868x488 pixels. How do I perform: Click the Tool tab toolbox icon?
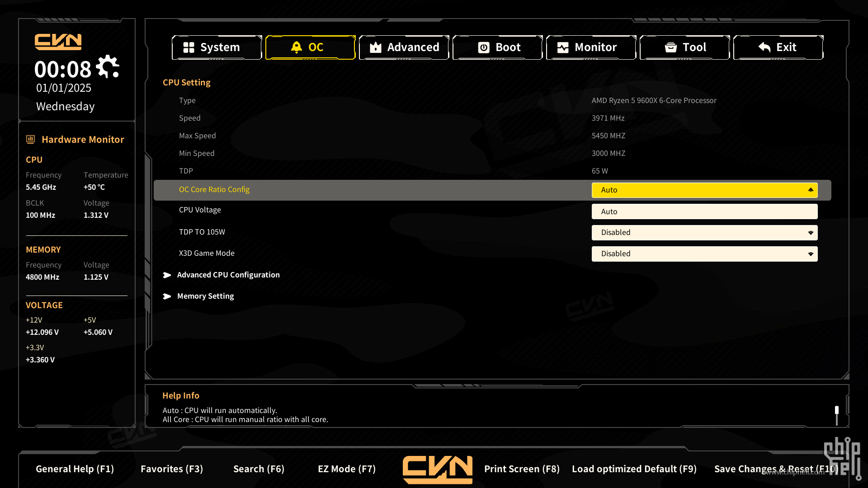(x=671, y=47)
